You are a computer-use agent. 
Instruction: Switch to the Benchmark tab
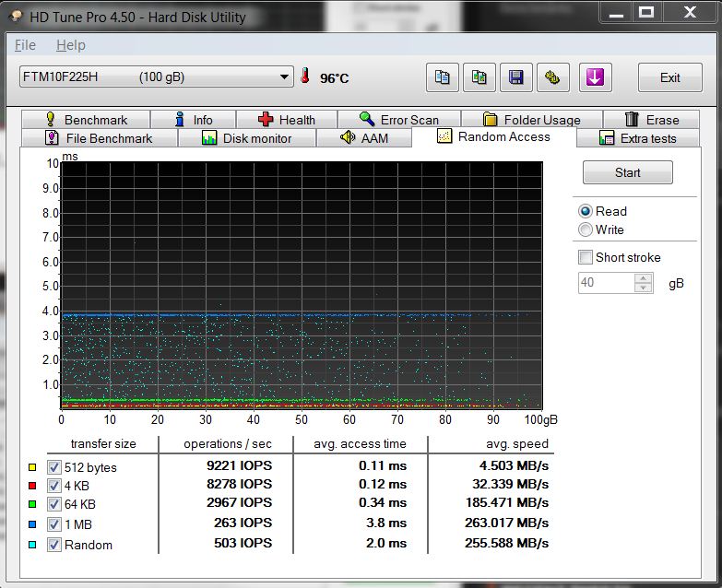(x=86, y=120)
